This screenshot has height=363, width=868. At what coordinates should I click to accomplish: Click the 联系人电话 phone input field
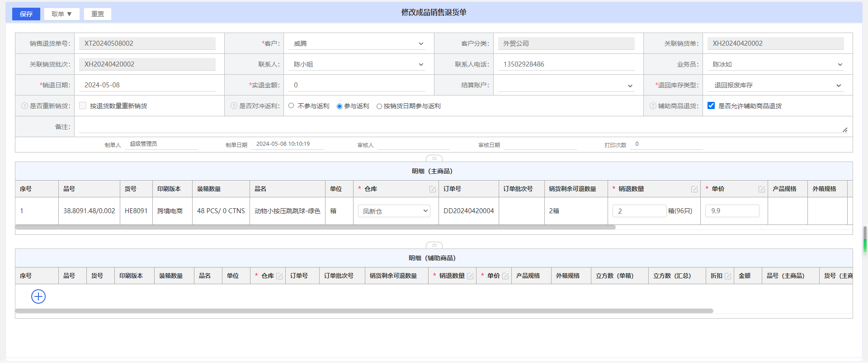coord(566,64)
